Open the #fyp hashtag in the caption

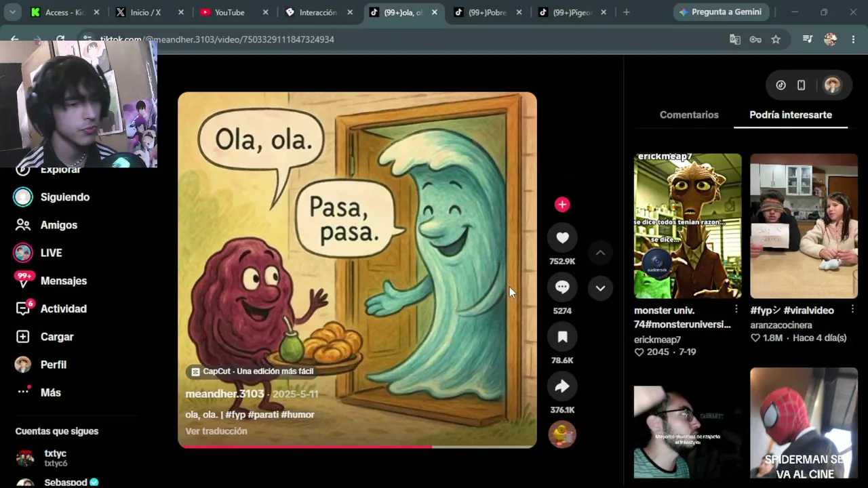click(x=235, y=415)
